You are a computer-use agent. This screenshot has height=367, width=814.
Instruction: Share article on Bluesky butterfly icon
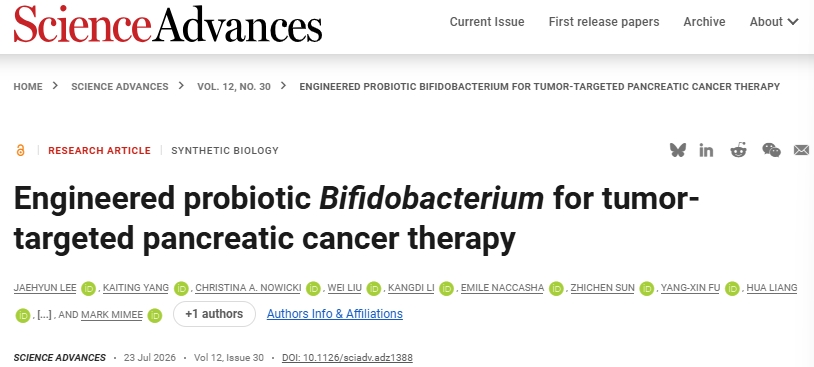click(677, 151)
